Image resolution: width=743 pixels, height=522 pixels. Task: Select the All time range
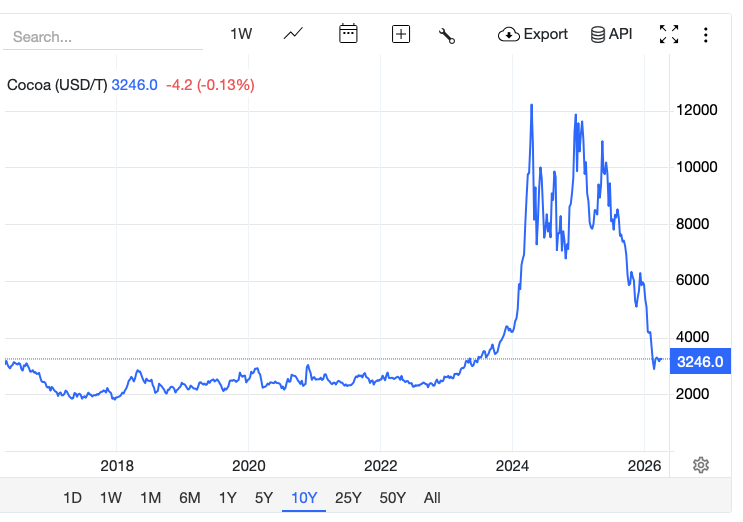[x=432, y=498]
